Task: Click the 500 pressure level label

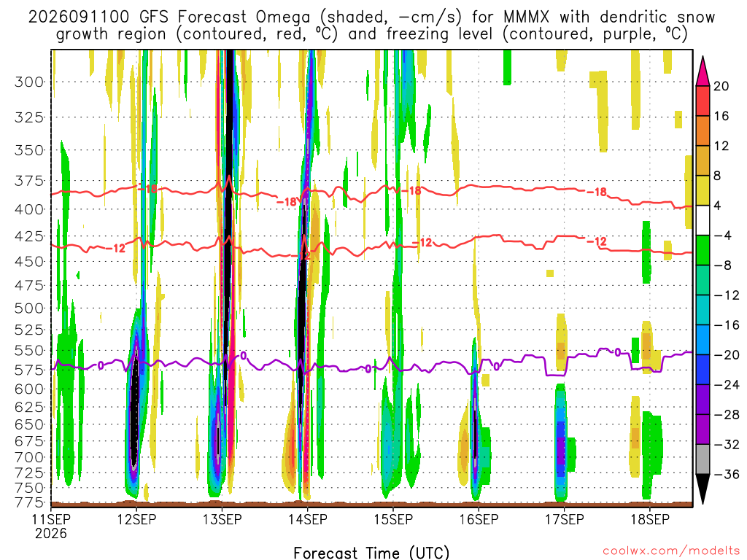Action: [x=29, y=308]
